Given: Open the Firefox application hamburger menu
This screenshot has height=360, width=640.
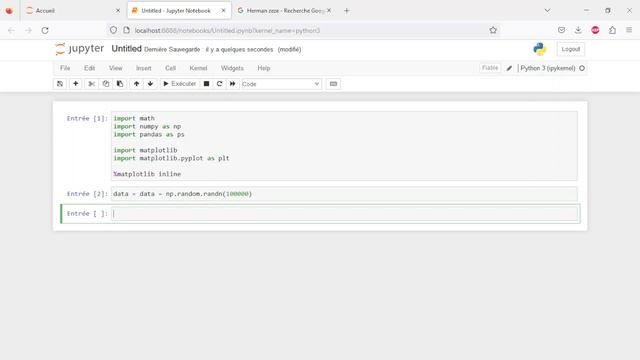Looking at the screenshot, I should tap(629, 30).
